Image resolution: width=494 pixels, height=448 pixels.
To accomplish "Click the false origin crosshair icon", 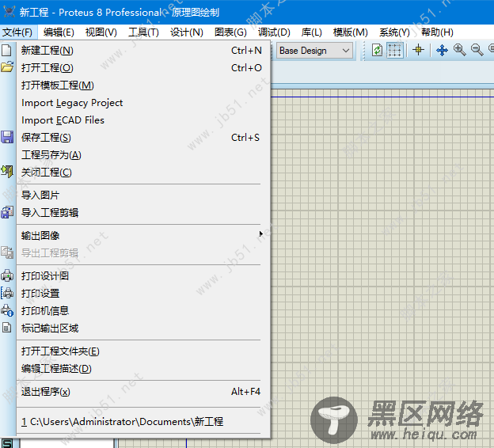I will tap(418, 50).
